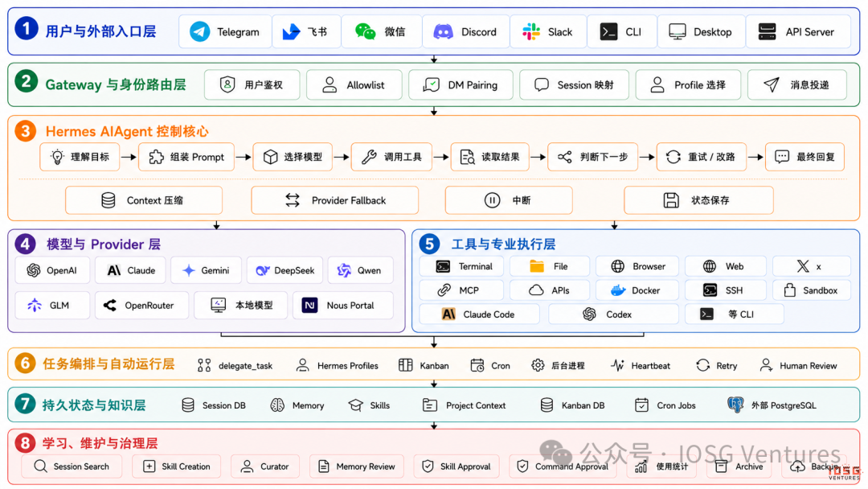Select the Profile 选择 box
The width and height of the screenshot is (868, 489).
coord(688,84)
